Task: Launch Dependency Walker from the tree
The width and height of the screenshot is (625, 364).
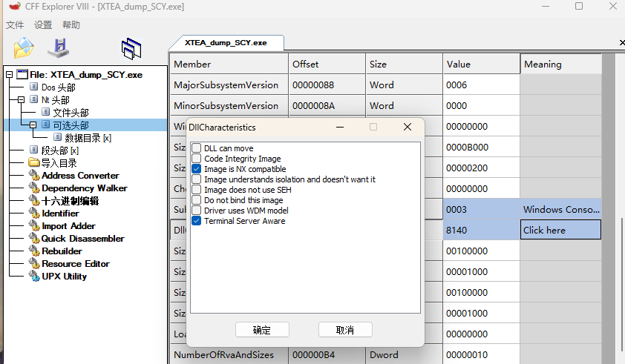Action: pos(84,188)
